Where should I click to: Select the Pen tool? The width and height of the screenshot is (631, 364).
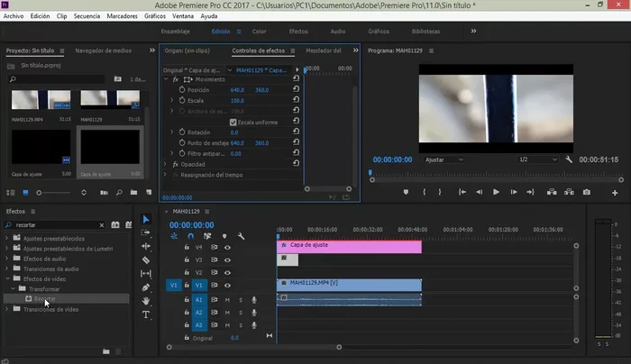tap(146, 287)
